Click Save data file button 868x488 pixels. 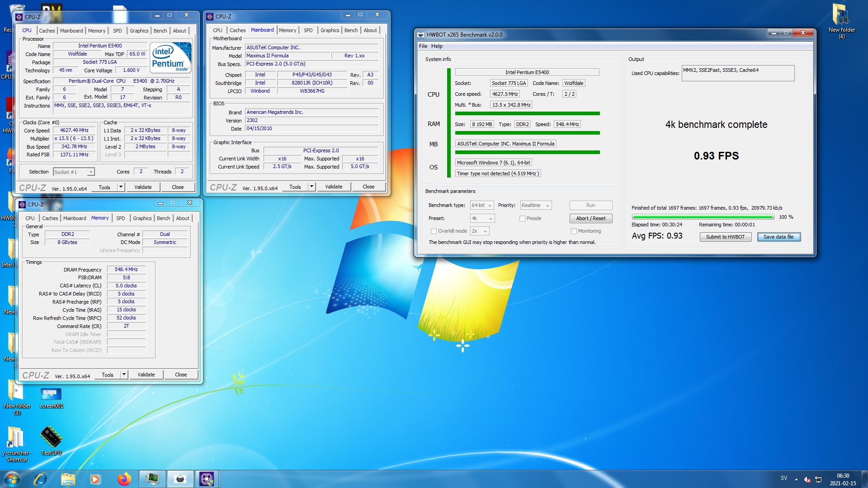tap(778, 237)
